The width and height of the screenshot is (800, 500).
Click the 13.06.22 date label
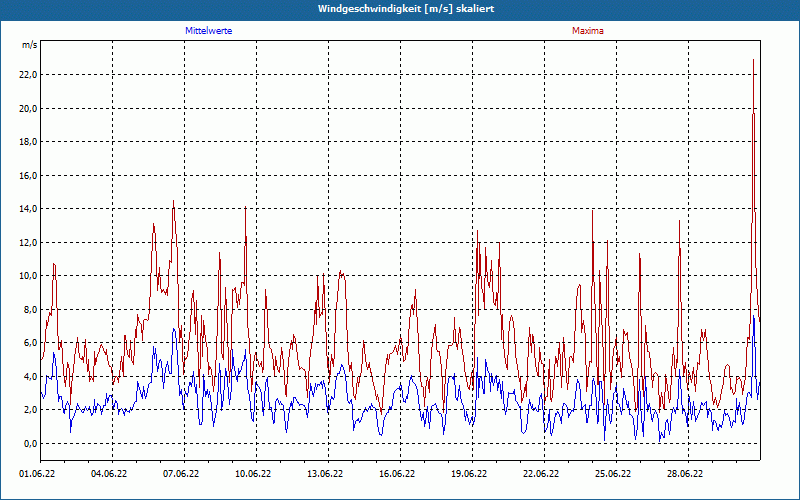pyautogui.click(x=325, y=474)
